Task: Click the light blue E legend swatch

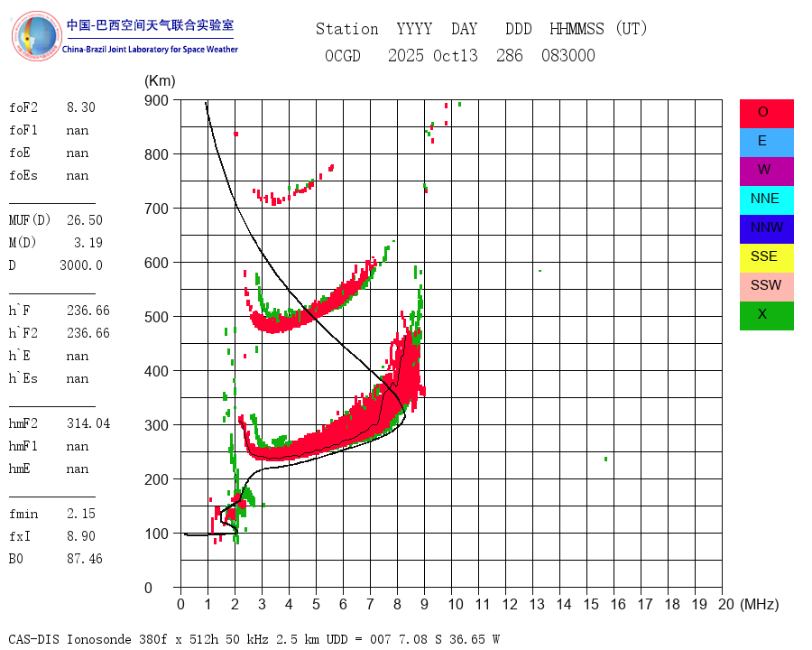Action: pyautogui.click(x=766, y=143)
